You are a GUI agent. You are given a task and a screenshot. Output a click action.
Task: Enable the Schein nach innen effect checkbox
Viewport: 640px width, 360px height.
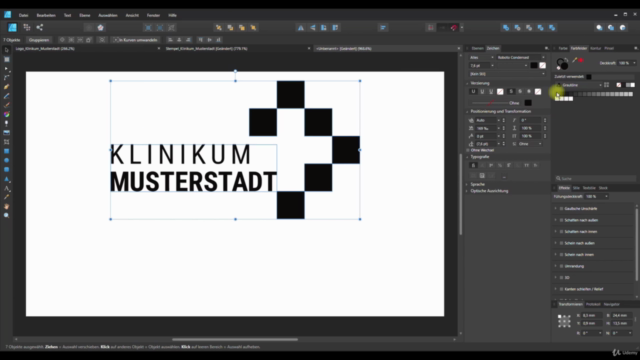pos(562,254)
